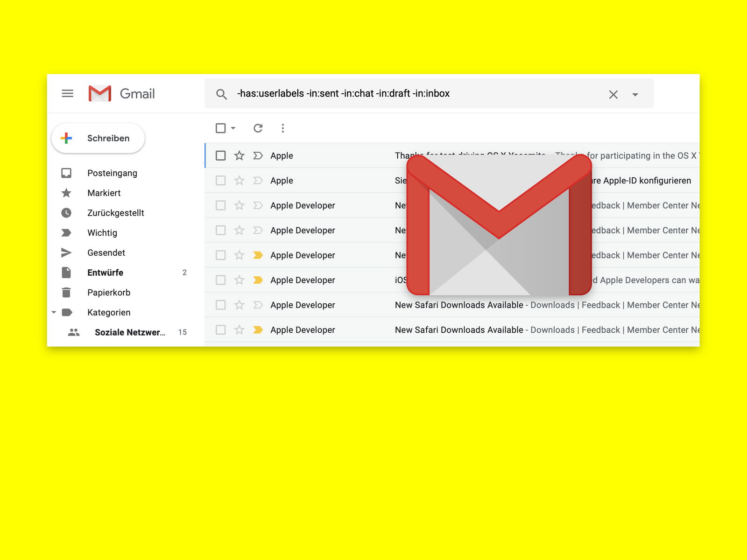Open first email from Apple sender
Viewport: 747px width, 560px height.
pos(452,155)
